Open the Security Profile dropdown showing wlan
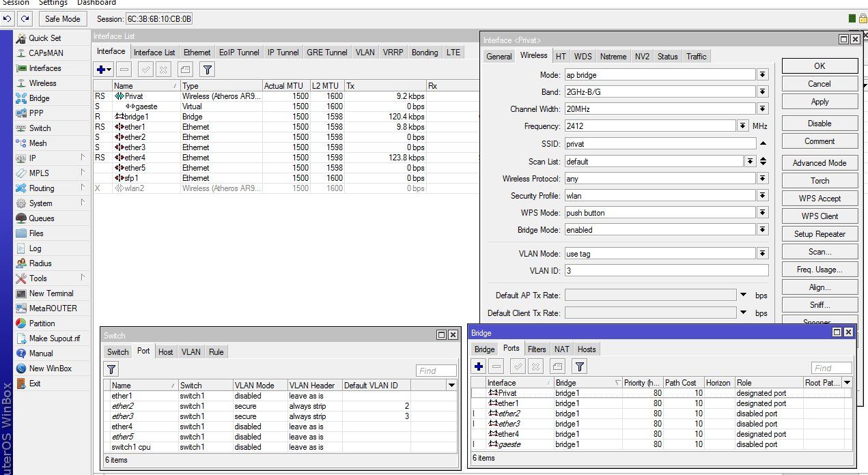 (763, 196)
